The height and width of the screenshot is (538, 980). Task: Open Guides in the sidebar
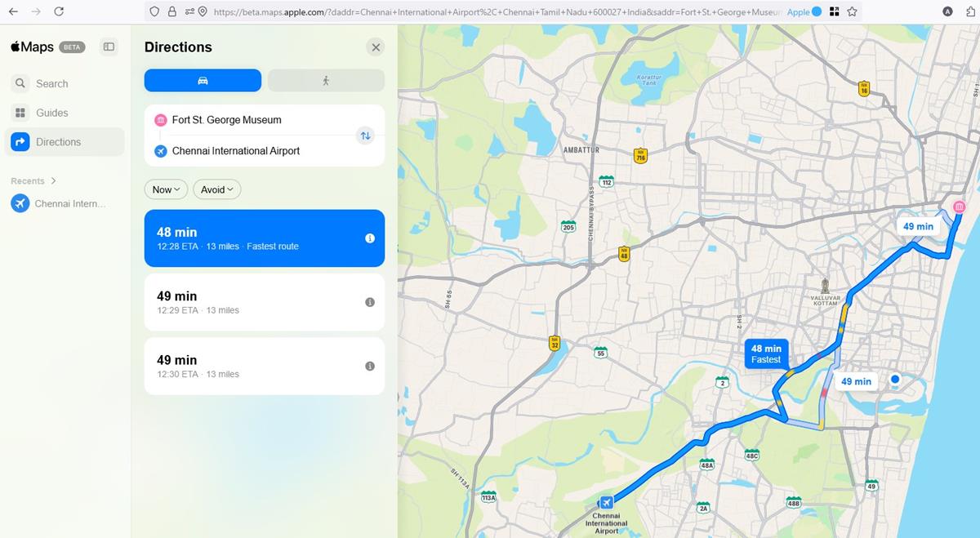(65, 113)
